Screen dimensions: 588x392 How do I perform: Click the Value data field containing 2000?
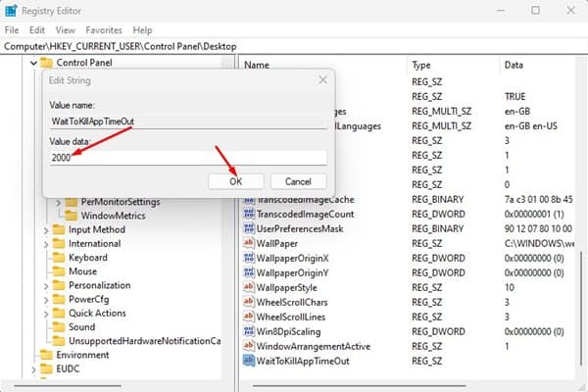point(188,158)
